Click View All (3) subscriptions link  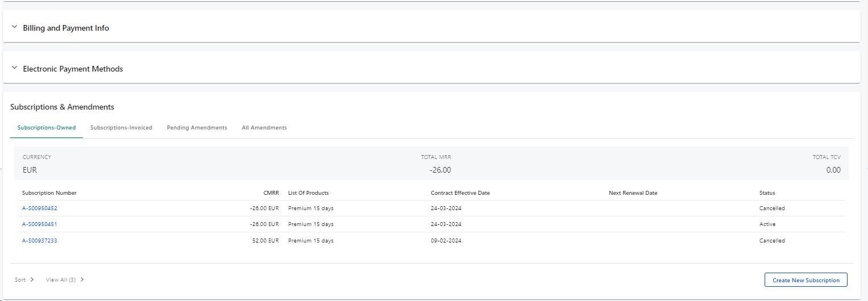(x=61, y=280)
